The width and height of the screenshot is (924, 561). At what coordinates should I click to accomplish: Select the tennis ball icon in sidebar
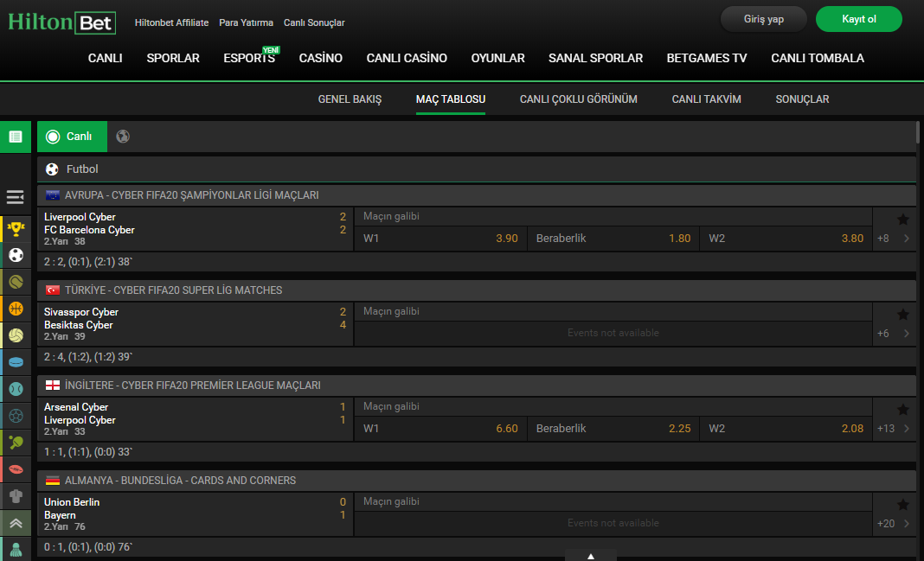tap(16, 282)
